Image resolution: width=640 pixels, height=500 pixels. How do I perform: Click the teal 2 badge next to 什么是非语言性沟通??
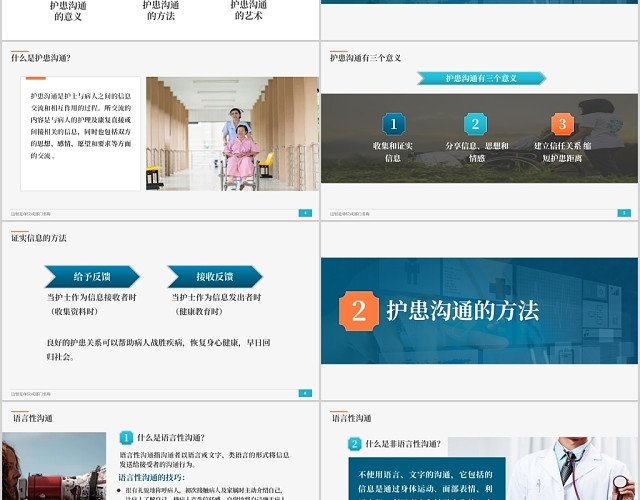click(x=354, y=444)
